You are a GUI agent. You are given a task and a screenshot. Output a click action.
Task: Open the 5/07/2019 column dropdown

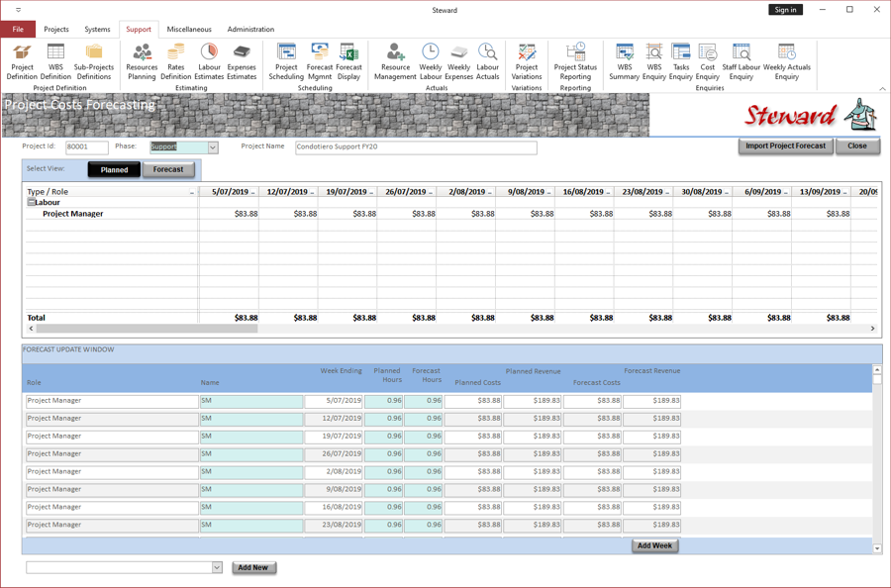point(253,193)
